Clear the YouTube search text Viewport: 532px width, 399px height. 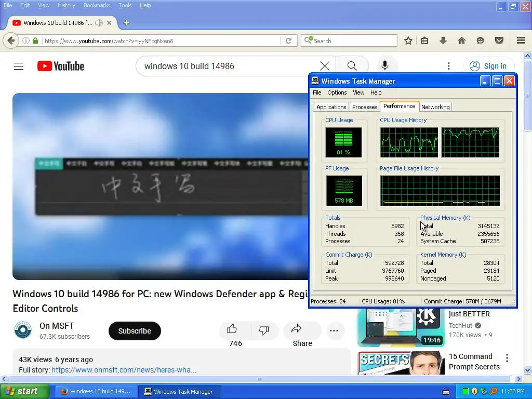point(325,66)
